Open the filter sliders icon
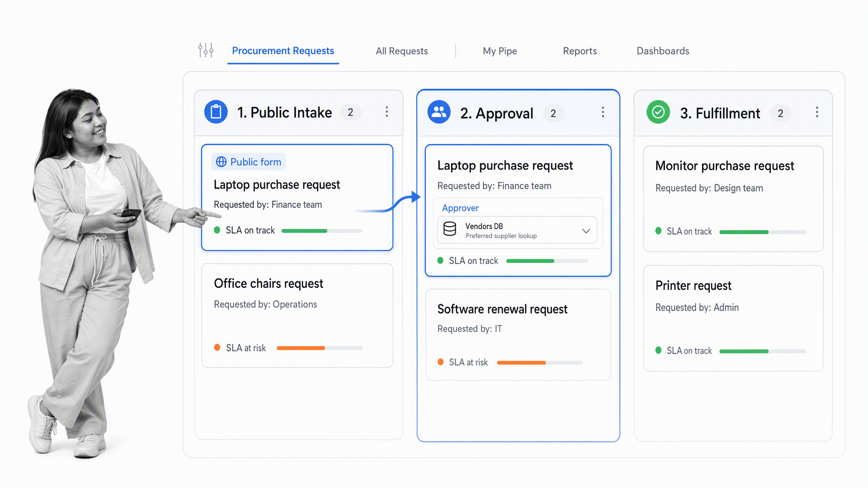 [206, 50]
